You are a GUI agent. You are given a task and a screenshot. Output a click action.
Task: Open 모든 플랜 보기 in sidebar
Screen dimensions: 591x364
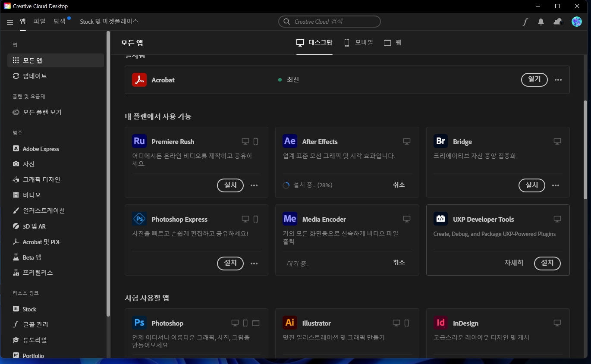(x=56, y=112)
